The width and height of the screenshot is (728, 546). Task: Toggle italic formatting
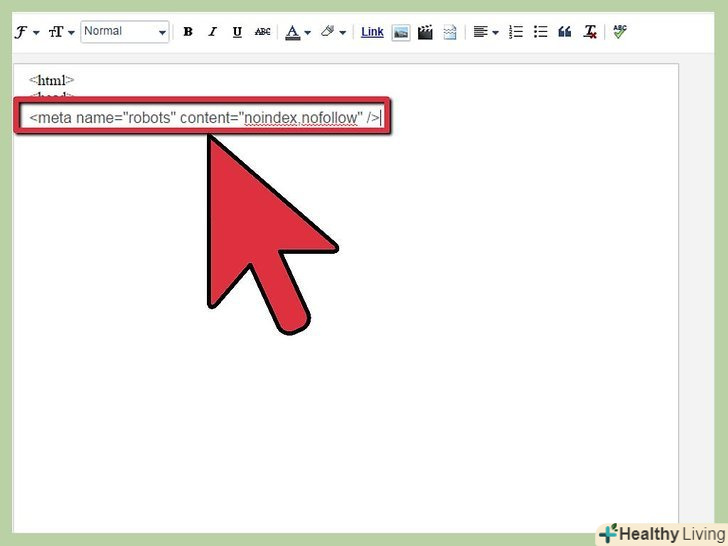click(x=212, y=32)
